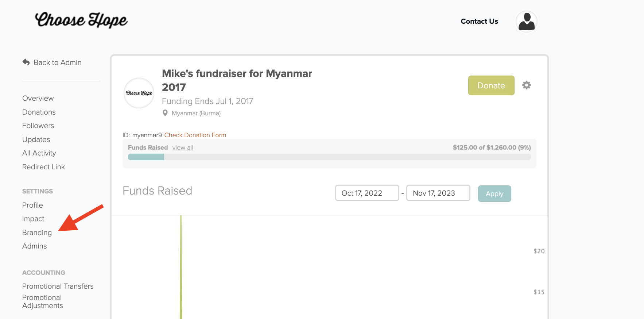The image size is (644, 319).
Task: Apply the selected date range
Action: [494, 193]
